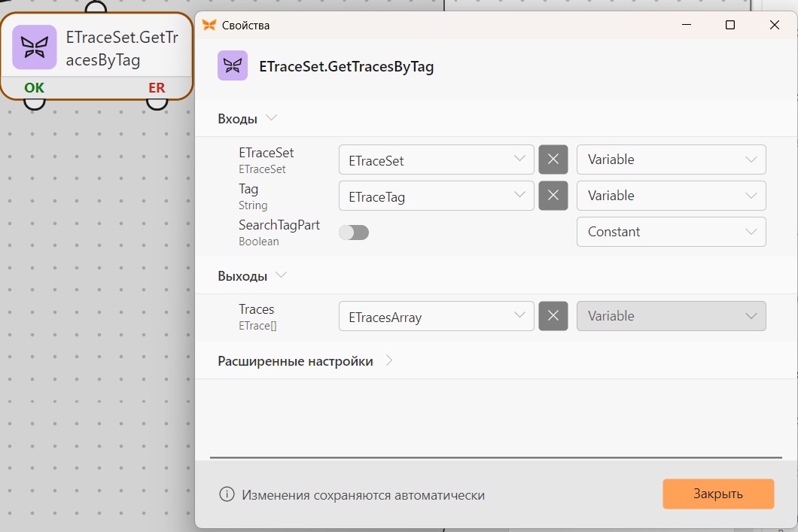Click the OK output port circle on the node
This screenshot has height=532, width=798.
(x=34, y=103)
